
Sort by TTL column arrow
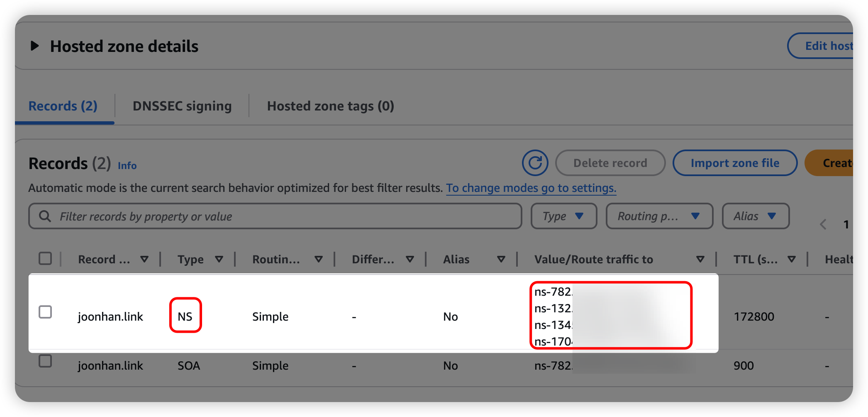click(792, 259)
